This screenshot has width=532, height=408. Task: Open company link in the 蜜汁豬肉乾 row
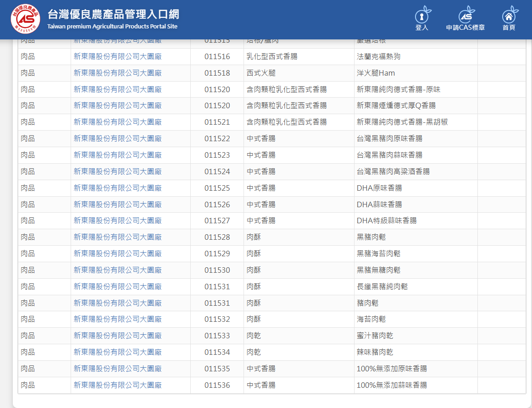118,336
